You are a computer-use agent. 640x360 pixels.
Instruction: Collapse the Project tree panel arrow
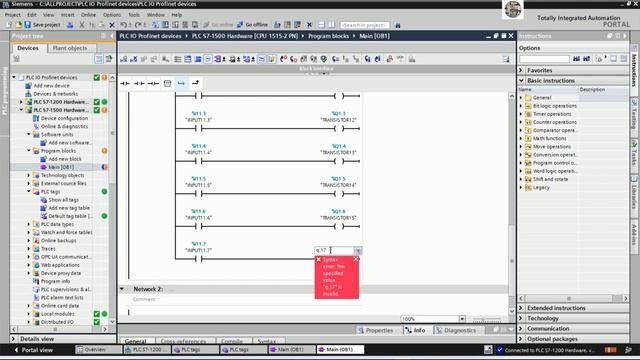click(x=112, y=36)
